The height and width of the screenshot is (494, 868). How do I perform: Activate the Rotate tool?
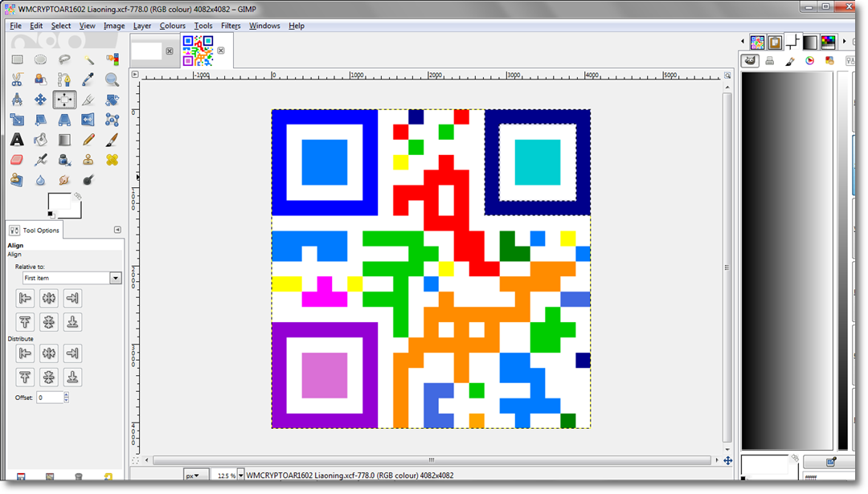112,100
